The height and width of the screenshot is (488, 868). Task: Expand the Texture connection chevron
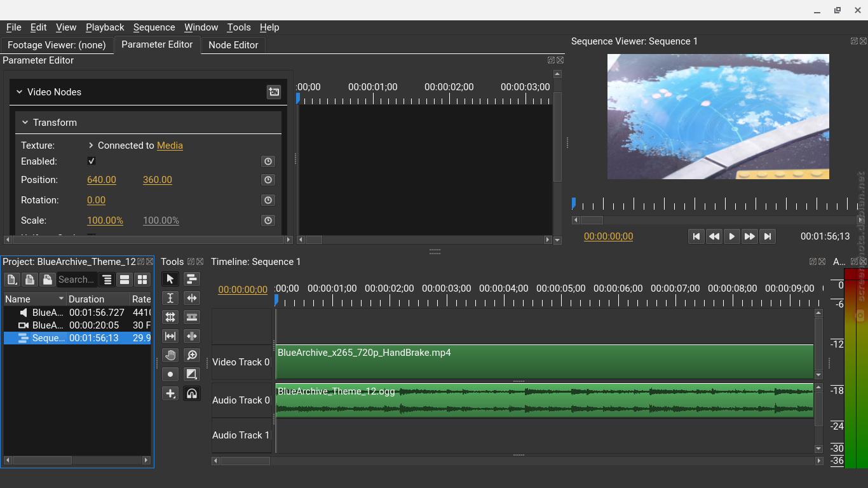(91, 146)
